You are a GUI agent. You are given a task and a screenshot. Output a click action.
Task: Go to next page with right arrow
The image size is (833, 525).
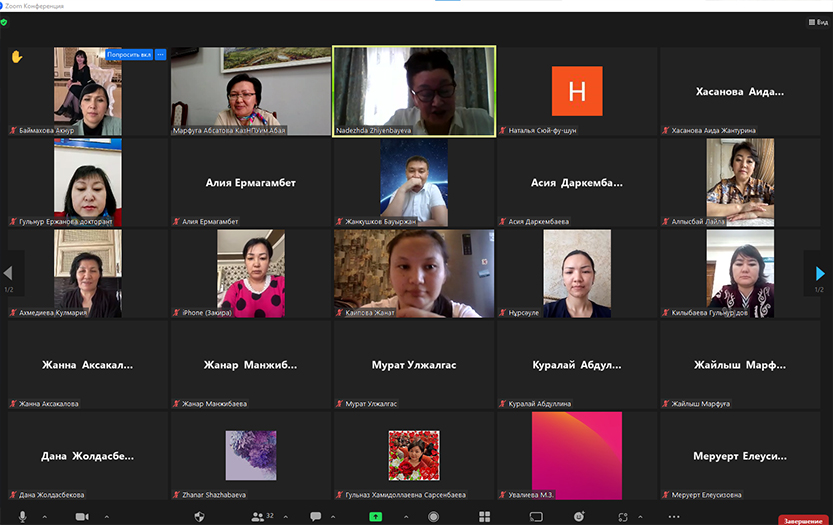point(820,273)
